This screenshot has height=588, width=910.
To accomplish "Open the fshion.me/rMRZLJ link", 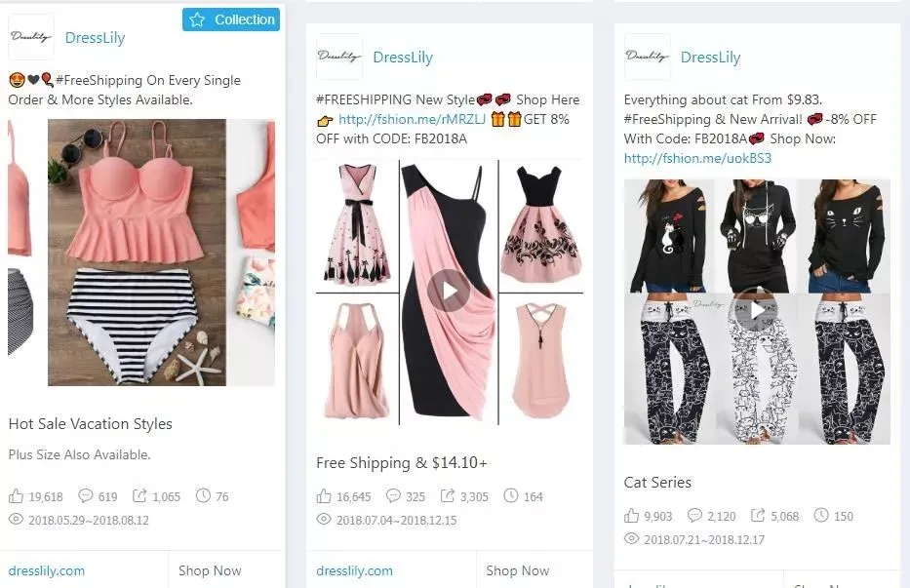I will click(x=412, y=119).
